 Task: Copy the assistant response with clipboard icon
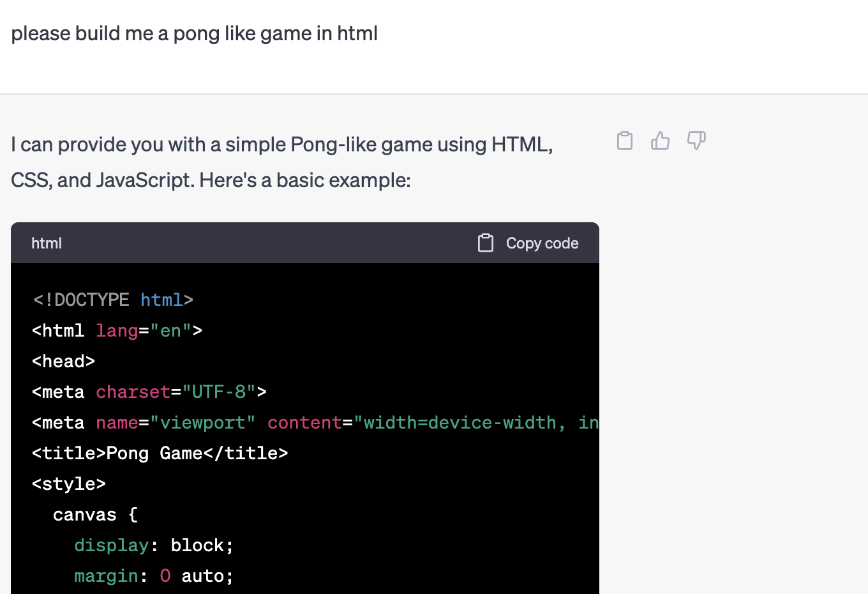(625, 141)
